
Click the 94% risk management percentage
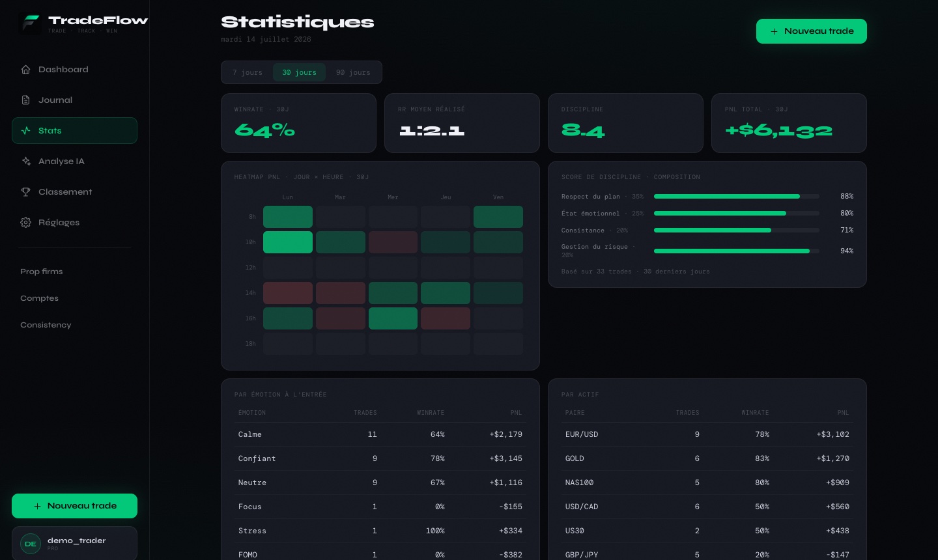847,251
